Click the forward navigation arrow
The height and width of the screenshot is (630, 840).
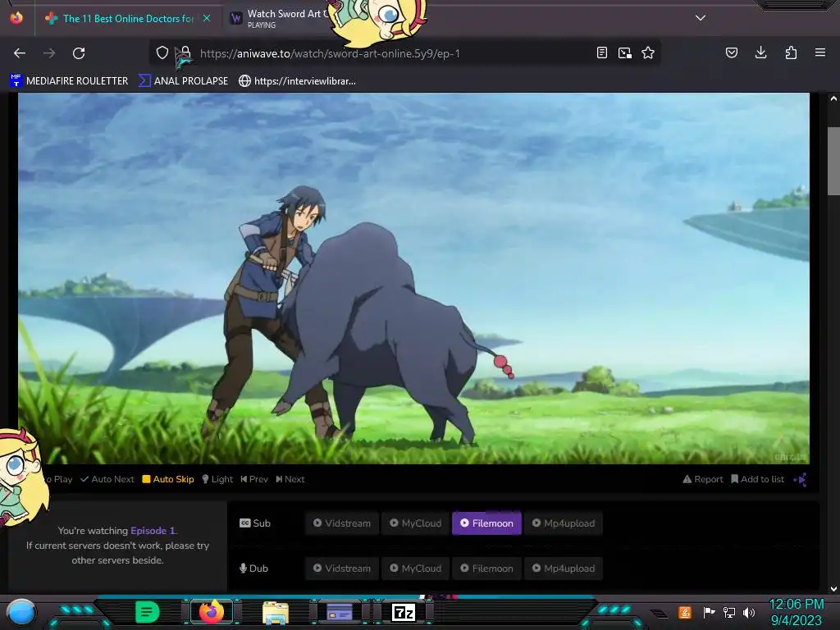click(49, 53)
